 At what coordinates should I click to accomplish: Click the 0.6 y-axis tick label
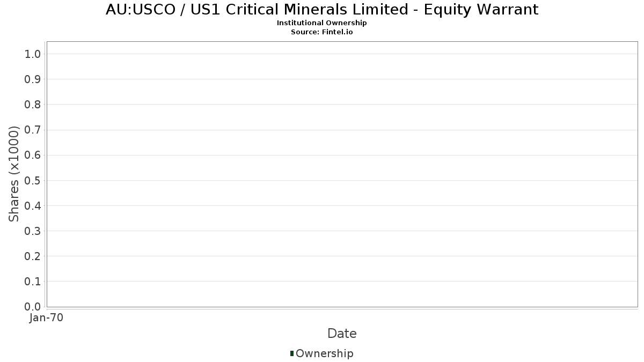pos(33,155)
